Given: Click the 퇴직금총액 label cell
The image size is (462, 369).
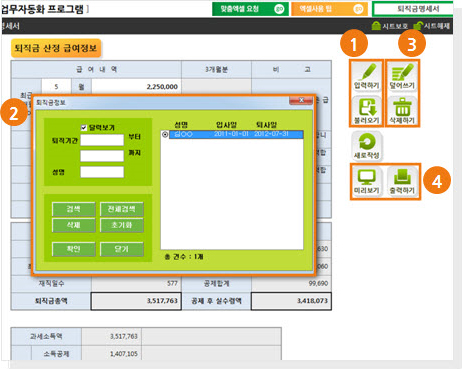Looking at the screenshot, I should pos(51,301).
